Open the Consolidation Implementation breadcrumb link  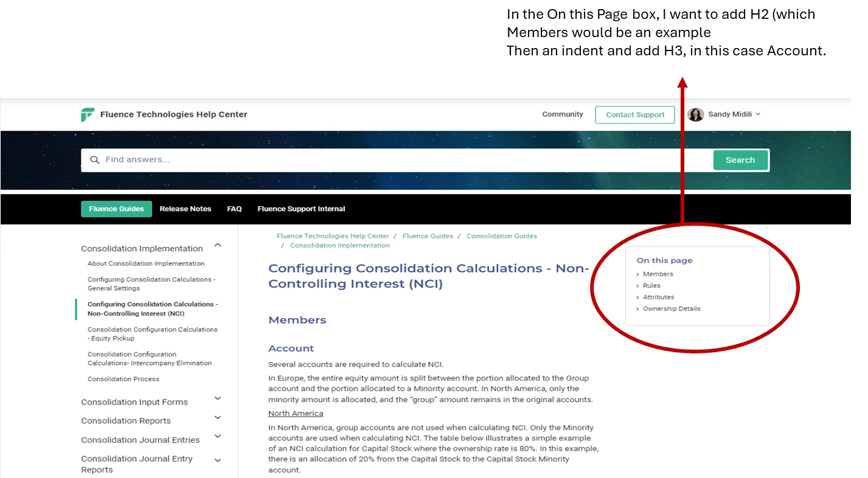(x=339, y=246)
